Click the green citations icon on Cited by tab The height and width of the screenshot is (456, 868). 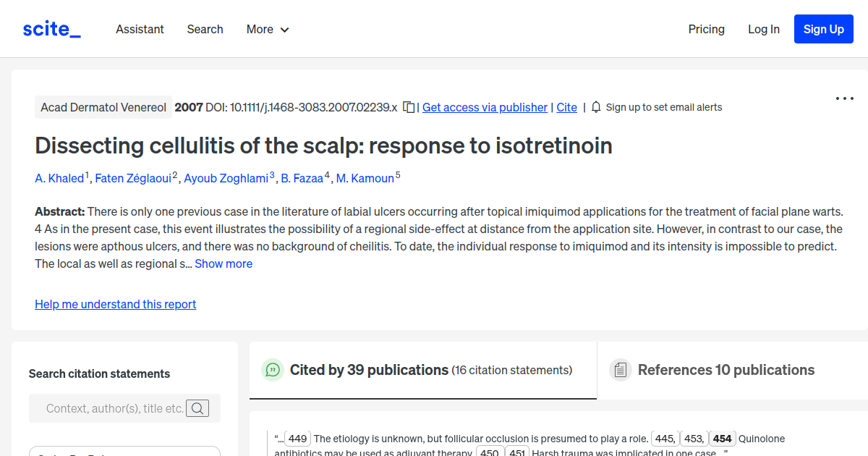coord(272,370)
